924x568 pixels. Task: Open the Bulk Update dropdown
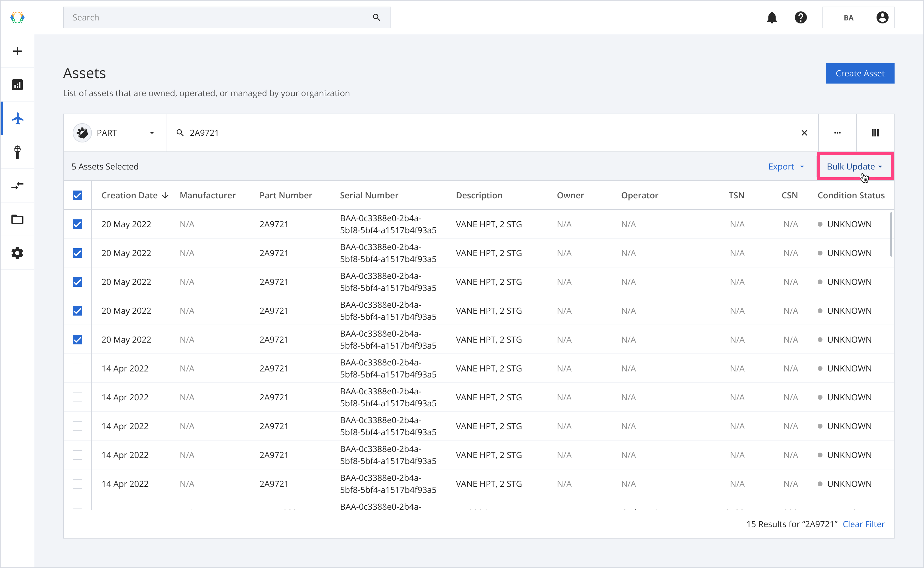855,166
